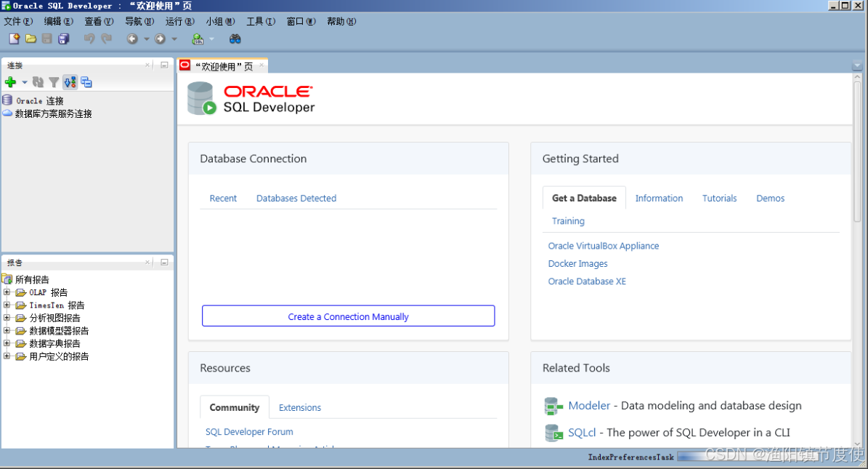Open the 编辑 menu
868x469 pixels.
click(59, 21)
